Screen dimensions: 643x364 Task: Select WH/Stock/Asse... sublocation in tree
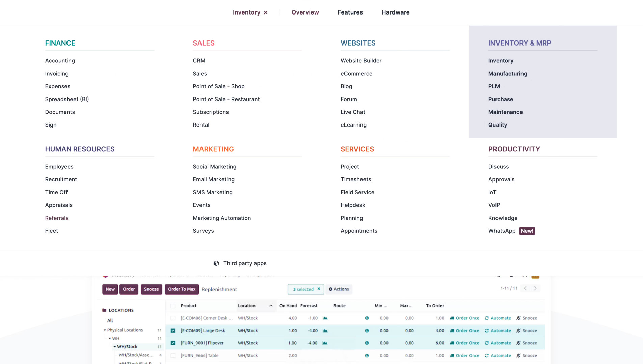(136, 355)
